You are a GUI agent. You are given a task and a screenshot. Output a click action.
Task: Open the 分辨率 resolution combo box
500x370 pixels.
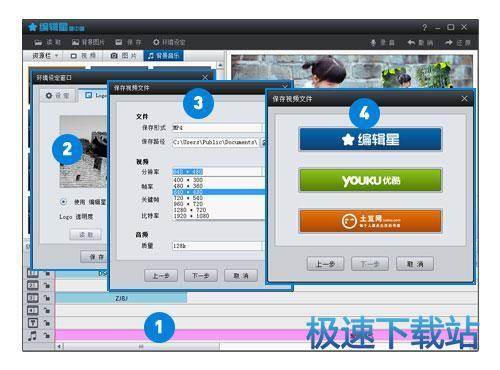pyautogui.click(x=219, y=172)
